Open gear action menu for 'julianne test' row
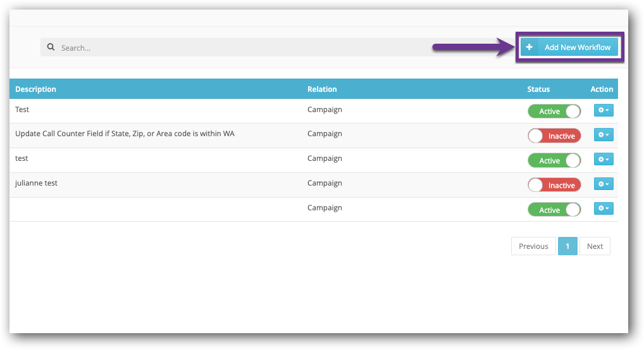The height and width of the screenshot is (349, 644). [x=604, y=184]
